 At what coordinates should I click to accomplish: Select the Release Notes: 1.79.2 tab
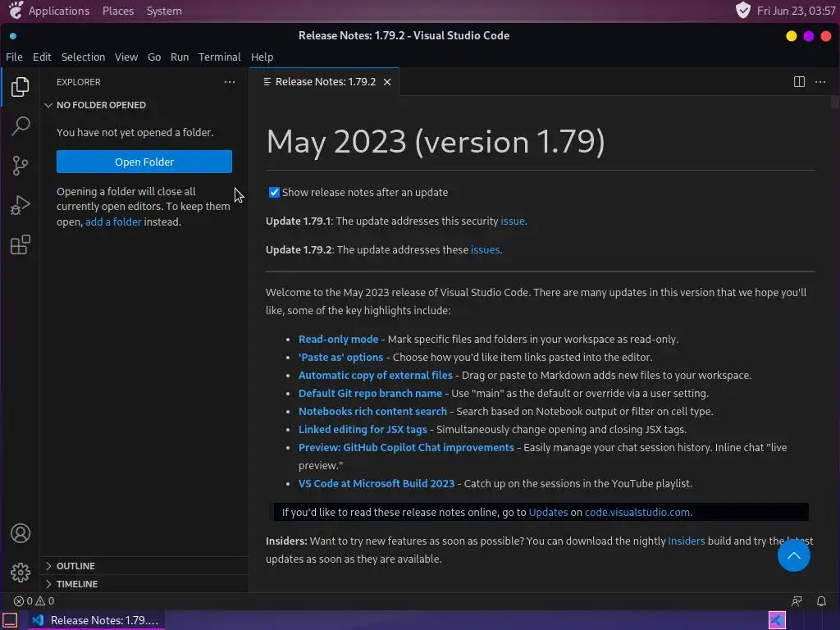tap(325, 82)
